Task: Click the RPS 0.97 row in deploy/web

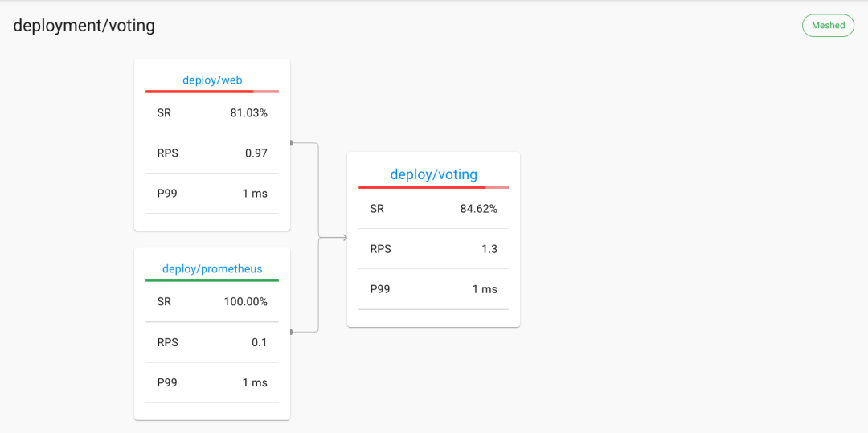Action: click(x=212, y=153)
